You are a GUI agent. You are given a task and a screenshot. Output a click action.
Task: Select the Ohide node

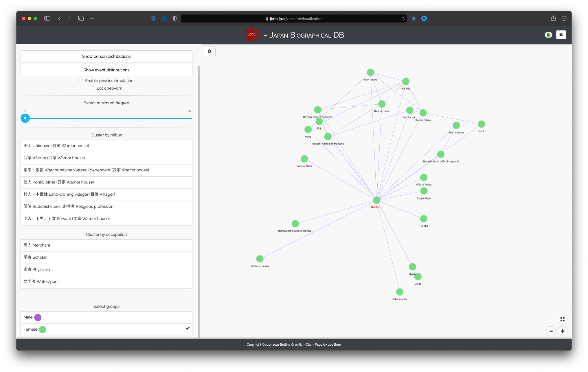418,277
